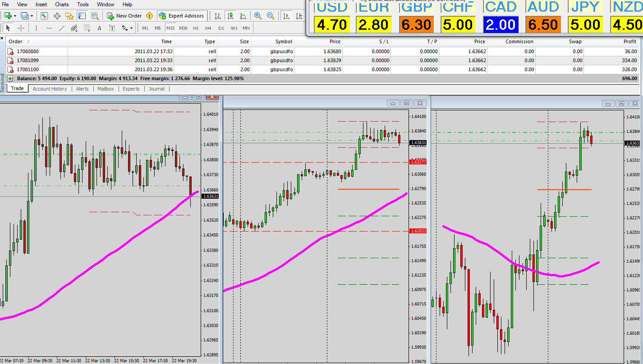Select the Trade tab

pyautogui.click(x=17, y=88)
